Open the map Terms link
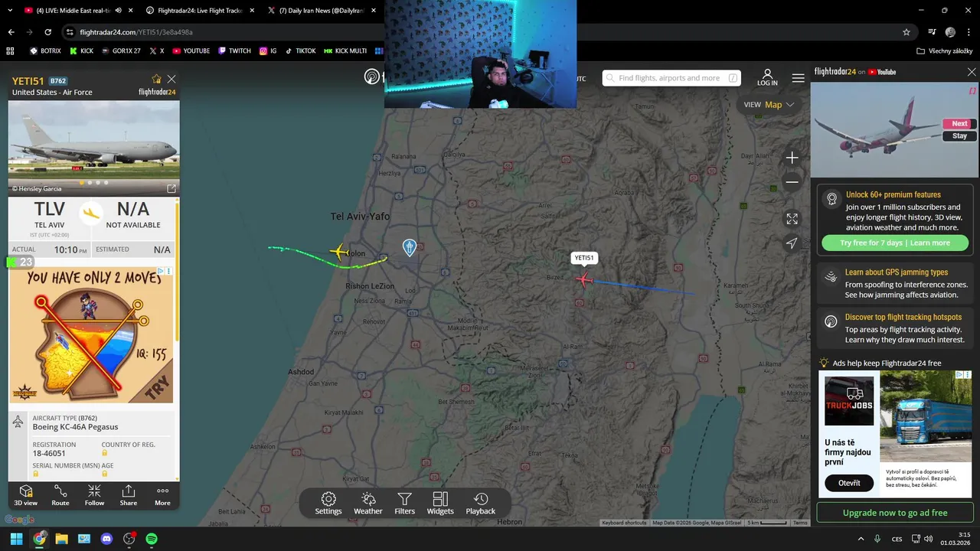Image resolution: width=980 pixels, height=551 pixels. pos(800,523)
